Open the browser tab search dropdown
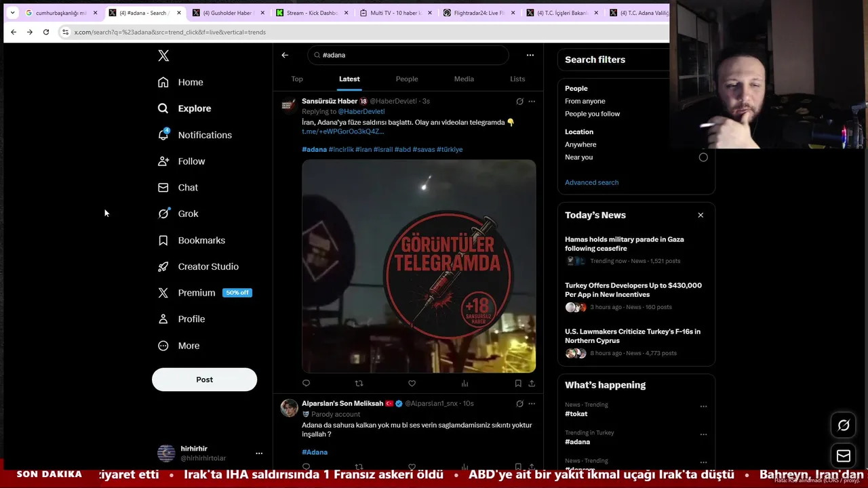868x488 pixels. (x=12, y=13)
